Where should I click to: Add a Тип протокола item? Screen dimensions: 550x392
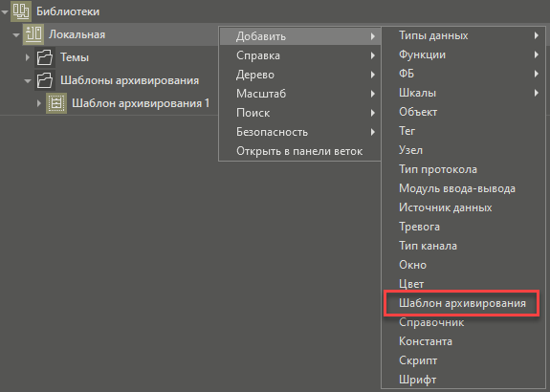click(463, 169)
